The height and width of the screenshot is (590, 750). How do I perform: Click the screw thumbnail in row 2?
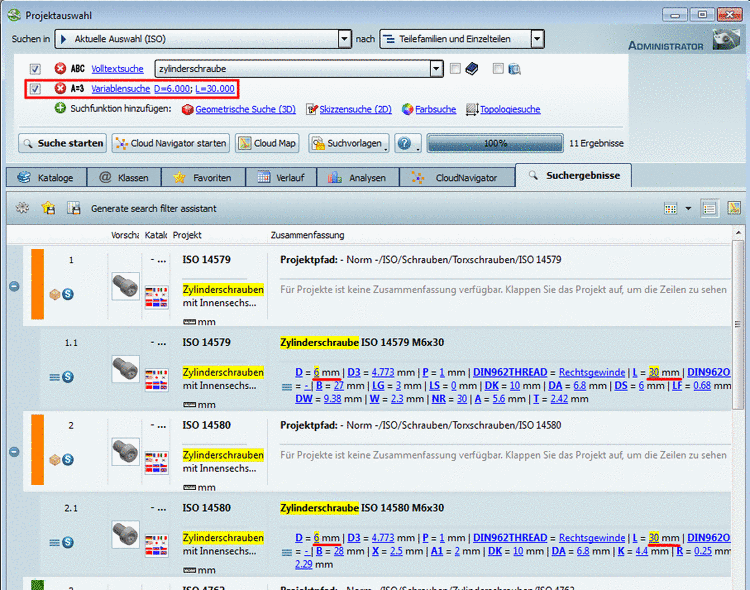(x=125, y=452)
